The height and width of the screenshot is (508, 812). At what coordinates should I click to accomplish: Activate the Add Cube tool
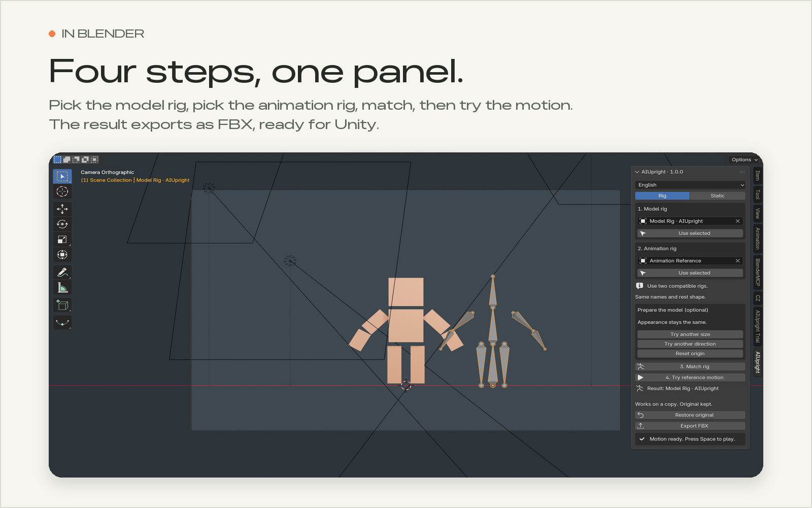click(62, 305)
